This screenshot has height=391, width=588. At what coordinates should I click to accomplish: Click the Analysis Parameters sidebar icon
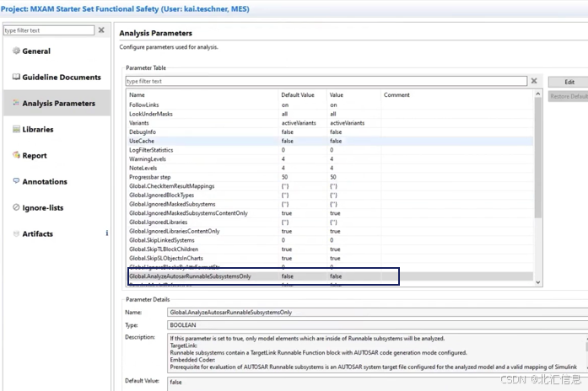point(16,103)
